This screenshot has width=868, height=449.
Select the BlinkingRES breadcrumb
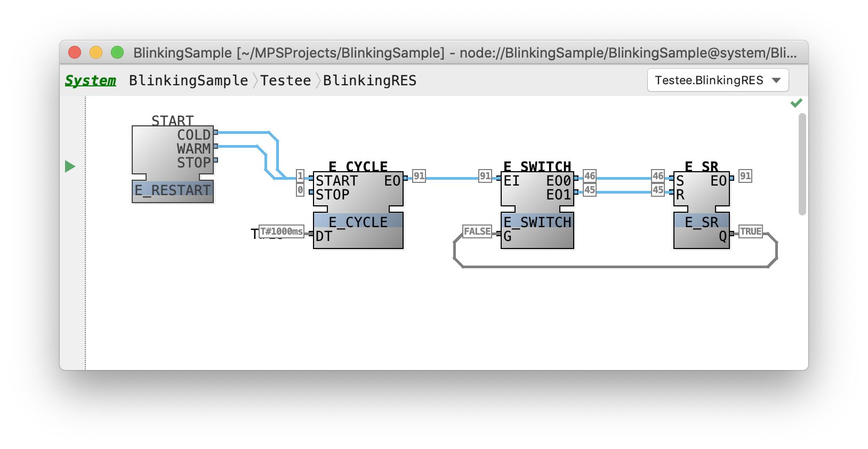coord(369,81)
